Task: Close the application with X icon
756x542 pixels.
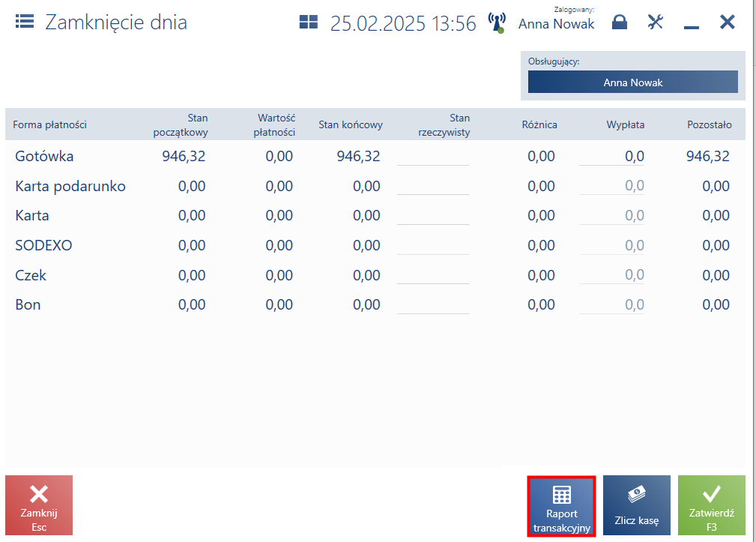Action: tap(728, 22)
